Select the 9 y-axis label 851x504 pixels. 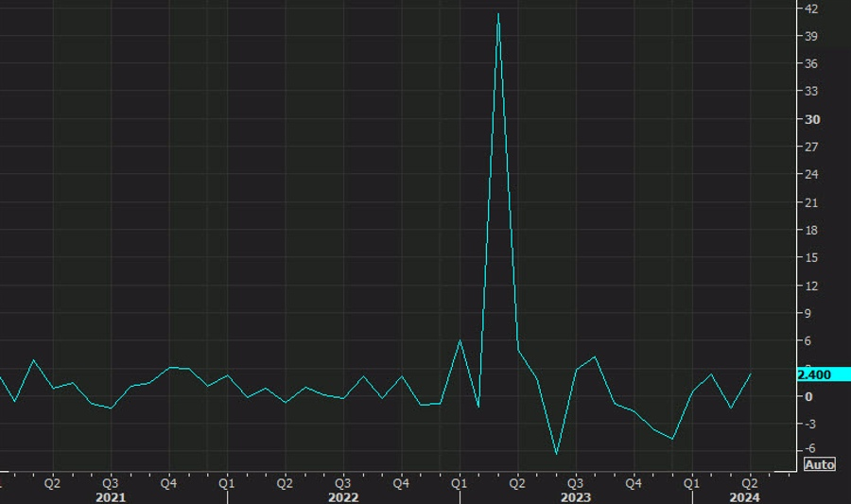click(808, 314)
